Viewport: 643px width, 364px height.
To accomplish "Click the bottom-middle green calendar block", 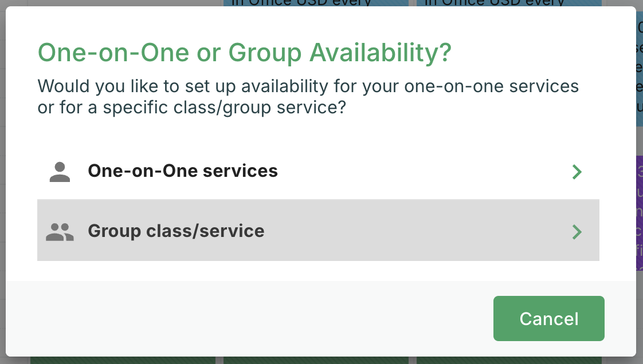I will 316,360.
